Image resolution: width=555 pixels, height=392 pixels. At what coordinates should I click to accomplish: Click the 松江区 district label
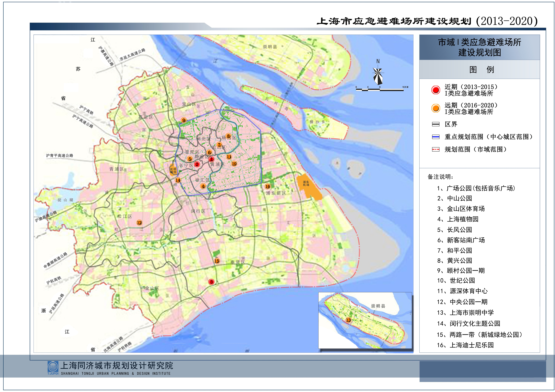click(x=125, y=216)
